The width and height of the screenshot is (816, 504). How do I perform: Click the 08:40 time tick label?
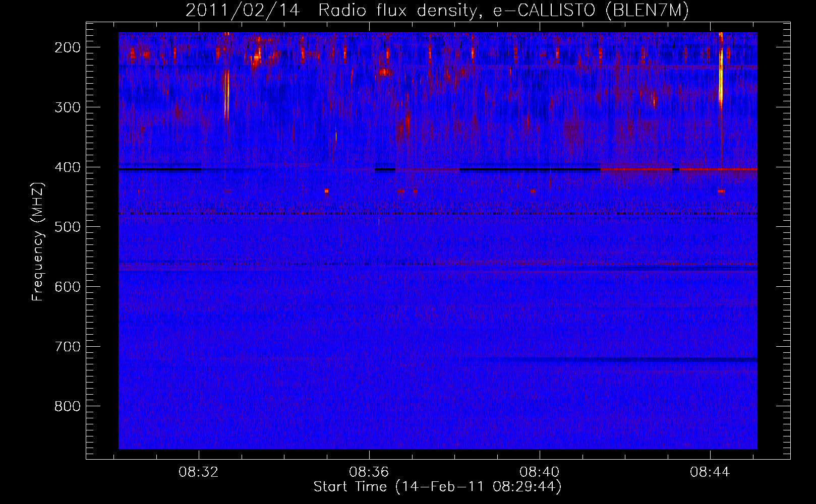click(540, 472)
